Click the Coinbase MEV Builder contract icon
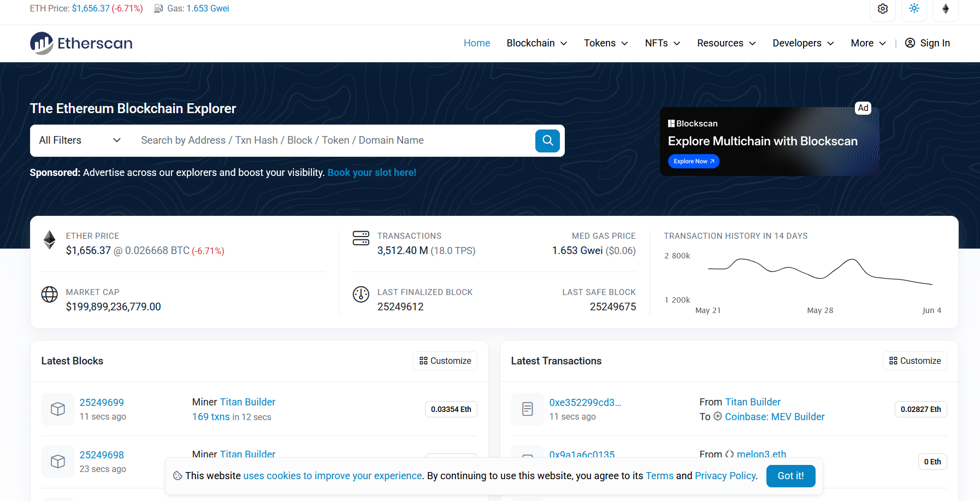 pyautogui.click(x=718, y=416)
